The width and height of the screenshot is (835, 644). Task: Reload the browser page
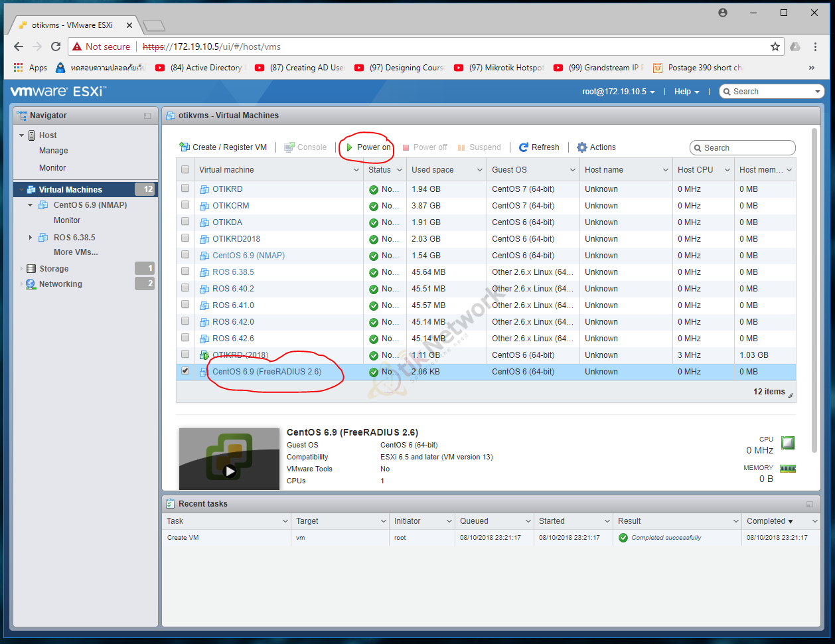[x=56, y=46]
